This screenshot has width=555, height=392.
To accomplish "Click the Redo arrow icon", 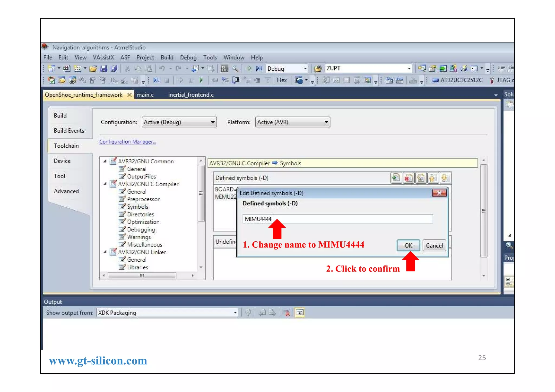I will (178, 69).
